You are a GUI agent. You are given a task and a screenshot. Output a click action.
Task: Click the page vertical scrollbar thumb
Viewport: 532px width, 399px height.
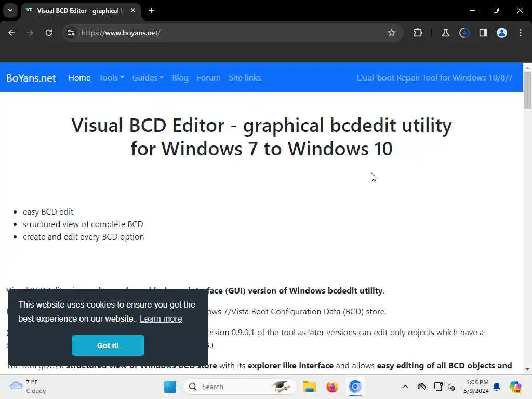point(527,90)
